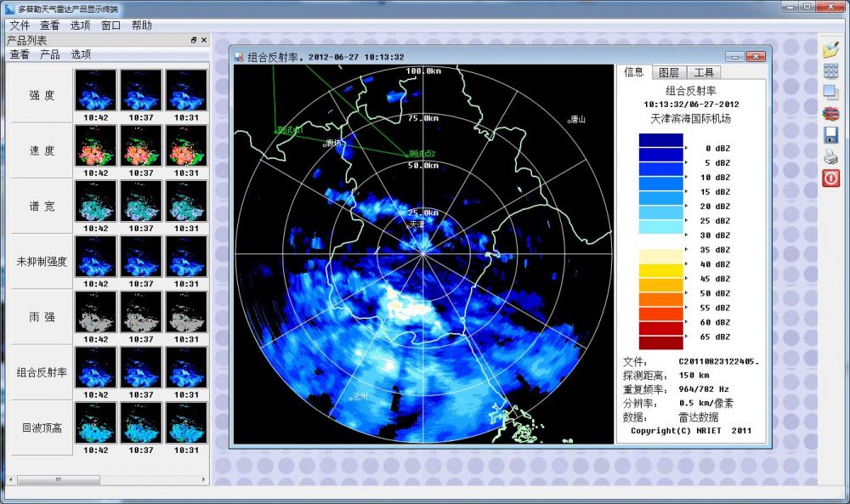The height and width of the screenshot is (504, 850).
Task: Click the product list horizontal scrollbar
Action: 58,480
